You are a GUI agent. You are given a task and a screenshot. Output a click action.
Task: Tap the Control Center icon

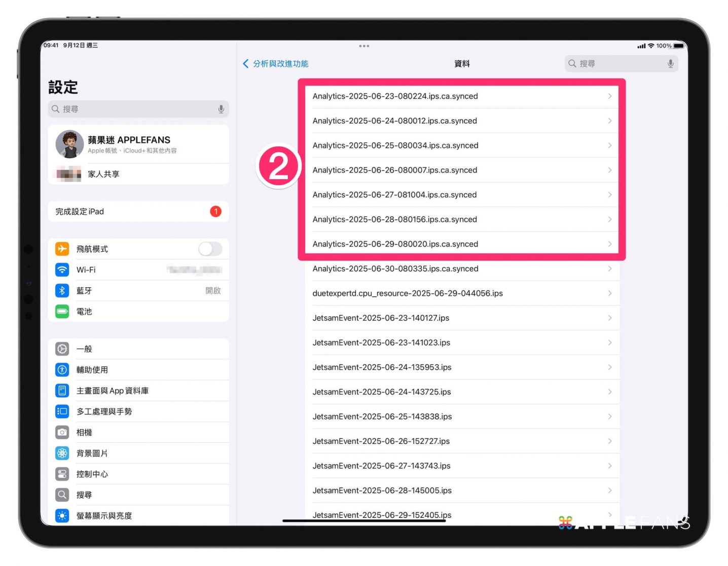point(62,474)
